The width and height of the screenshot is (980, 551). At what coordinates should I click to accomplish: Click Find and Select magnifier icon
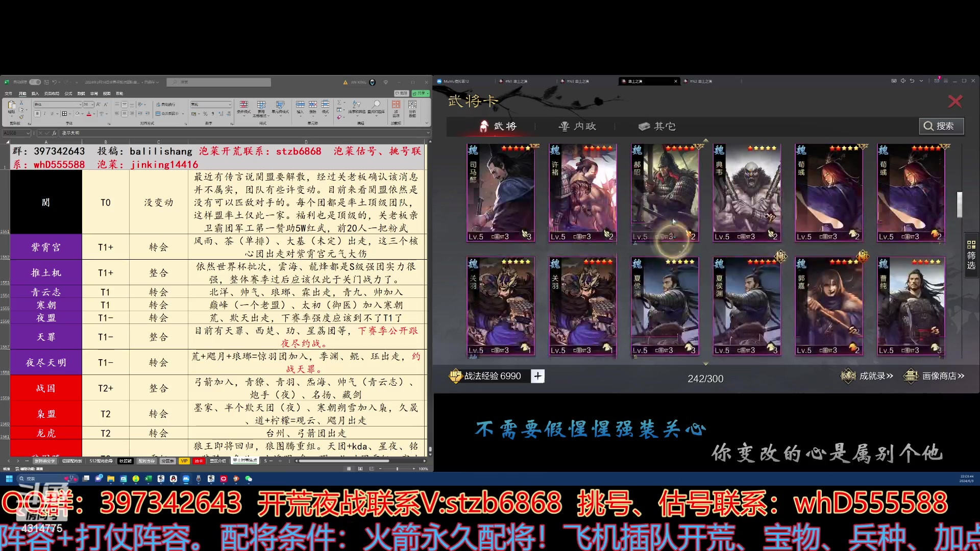click(x=376, y=104)
